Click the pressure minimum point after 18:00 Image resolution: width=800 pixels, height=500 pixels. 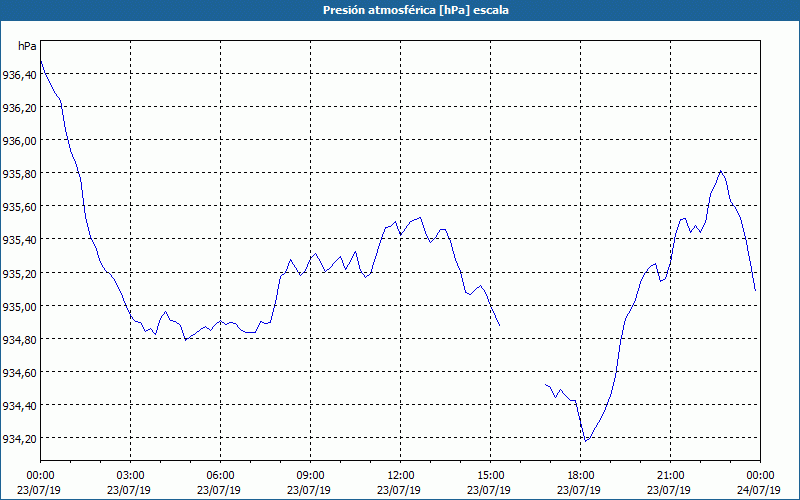(x=586, y=441)
